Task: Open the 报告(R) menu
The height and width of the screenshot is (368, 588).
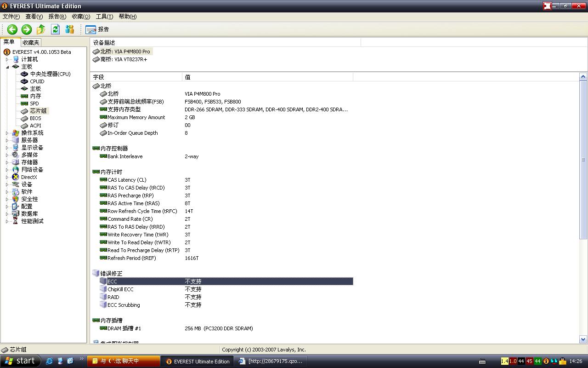Action: pos(57,17)
